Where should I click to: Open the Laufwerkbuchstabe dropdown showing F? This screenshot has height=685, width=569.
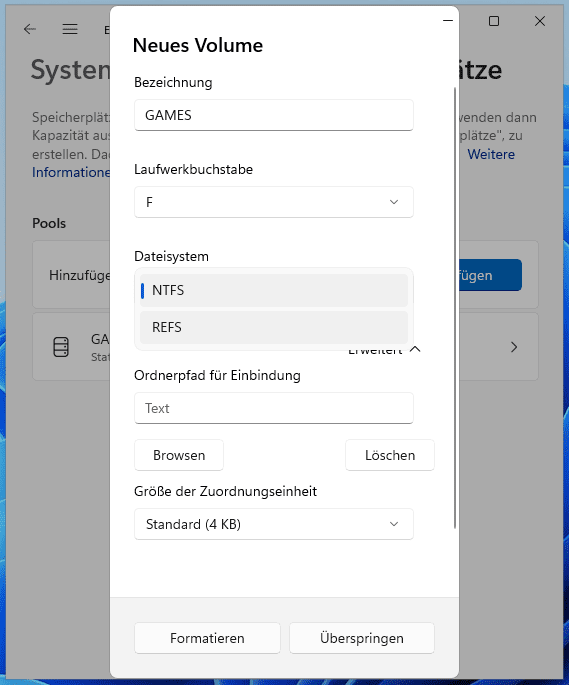274,202
